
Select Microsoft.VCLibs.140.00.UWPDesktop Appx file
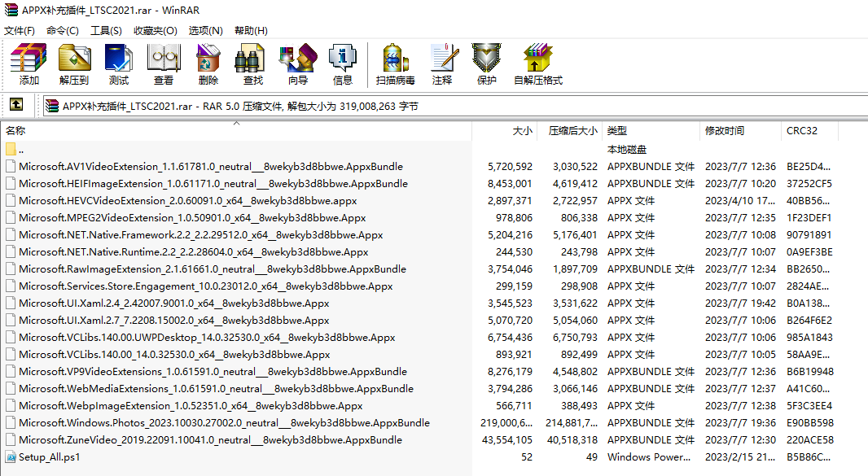207,338
